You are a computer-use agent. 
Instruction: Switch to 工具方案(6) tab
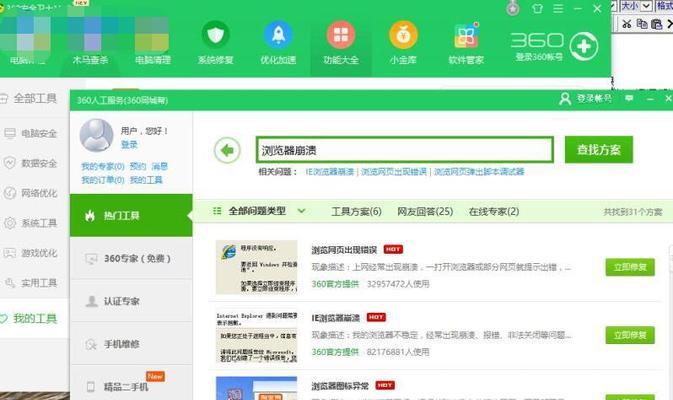[x=356, y=212]
